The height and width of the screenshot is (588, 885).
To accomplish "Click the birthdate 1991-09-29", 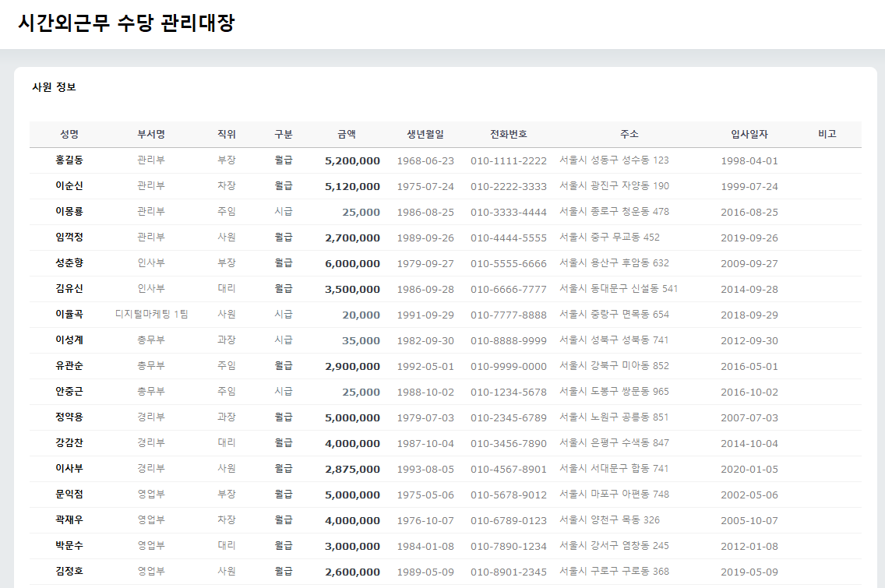I will point(425,315).
